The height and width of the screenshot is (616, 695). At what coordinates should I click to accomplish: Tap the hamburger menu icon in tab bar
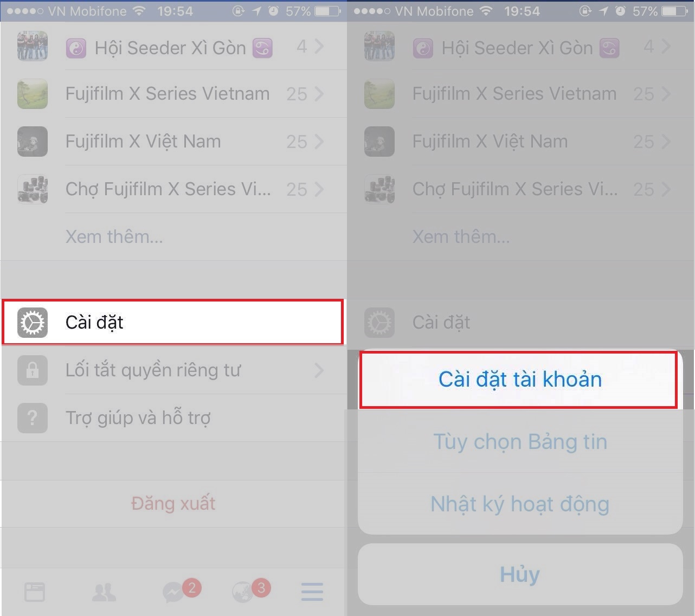click(x=312, y=592)
